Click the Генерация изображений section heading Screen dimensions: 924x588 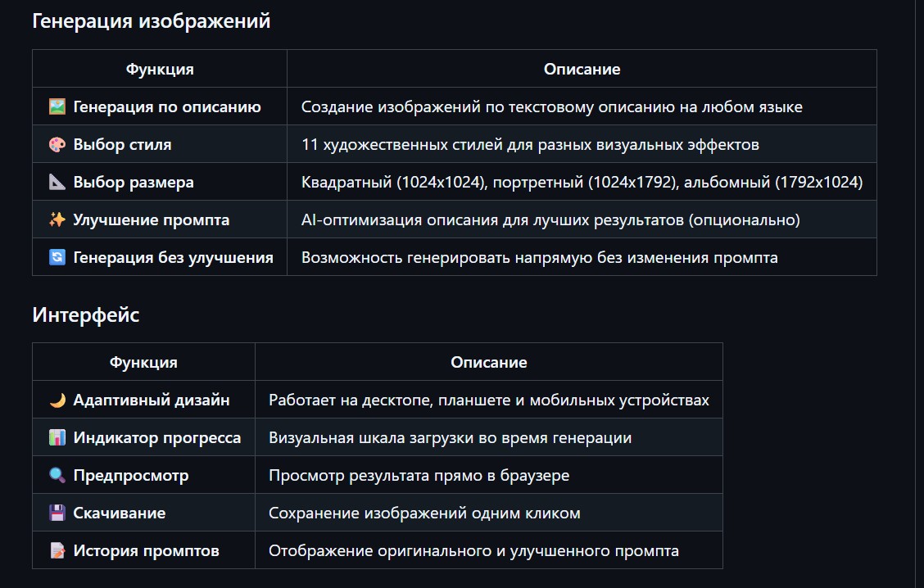coord(151,21)
